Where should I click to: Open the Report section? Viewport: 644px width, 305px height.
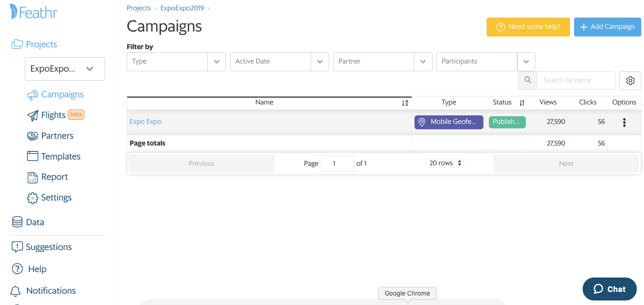coord(54,177)
